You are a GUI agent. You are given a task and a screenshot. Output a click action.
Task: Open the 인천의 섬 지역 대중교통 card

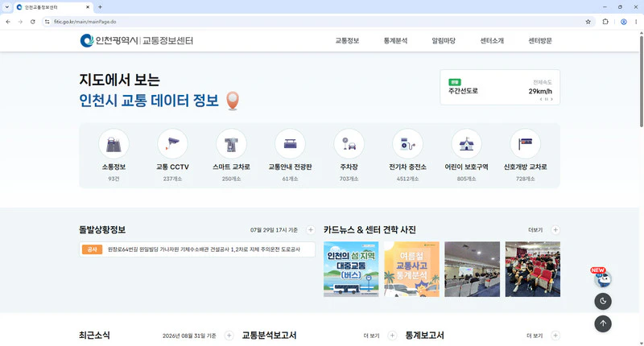(351, 269)
